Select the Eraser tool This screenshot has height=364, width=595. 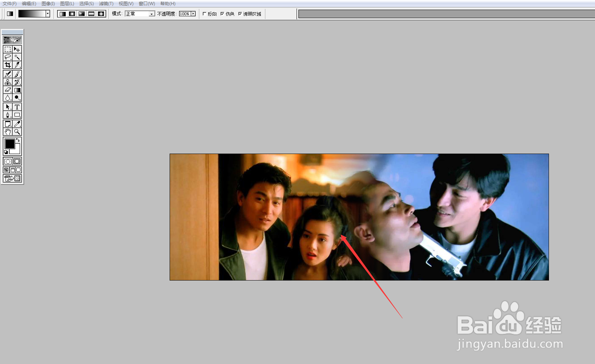tap(8, 90)
